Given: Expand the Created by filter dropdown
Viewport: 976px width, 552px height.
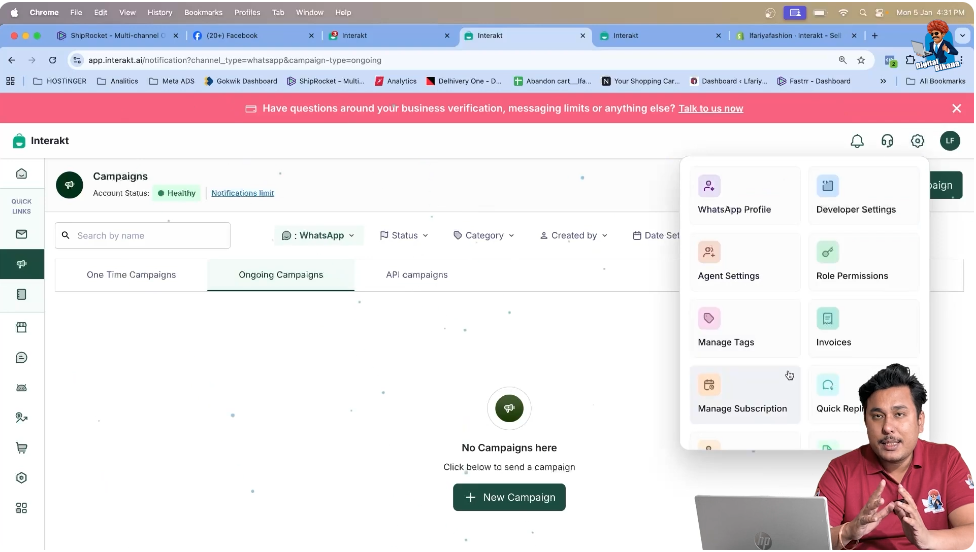Looking at the screenshot, I should (573, 235).
